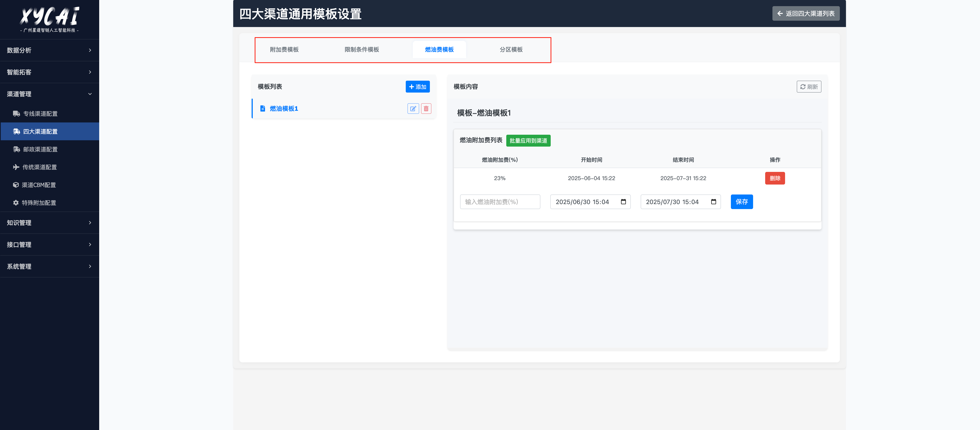Switch to 分区模板 tab
980x430 pixels.
click(x=511, y=49)
